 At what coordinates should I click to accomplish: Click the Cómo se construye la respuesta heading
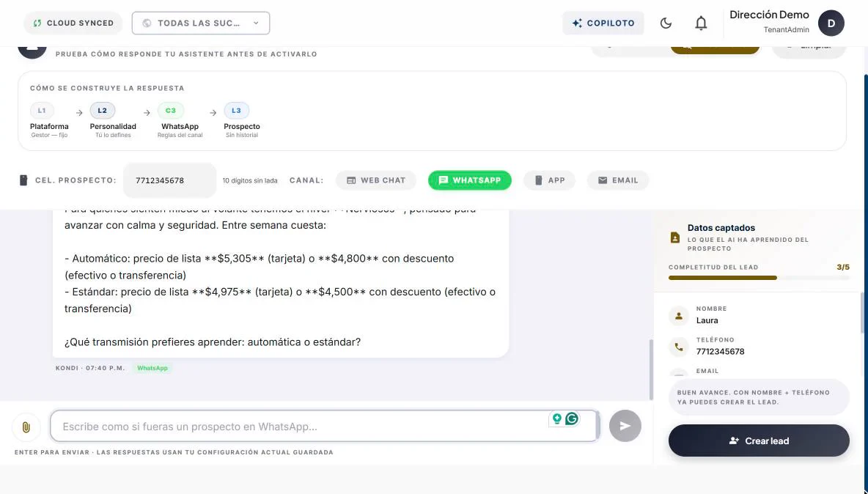(107, 88)
